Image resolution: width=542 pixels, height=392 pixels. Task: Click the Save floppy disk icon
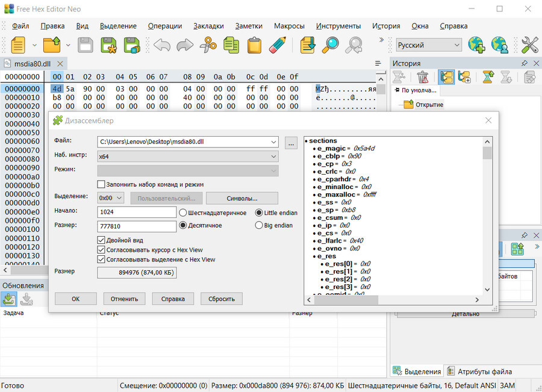coord(86,45)
